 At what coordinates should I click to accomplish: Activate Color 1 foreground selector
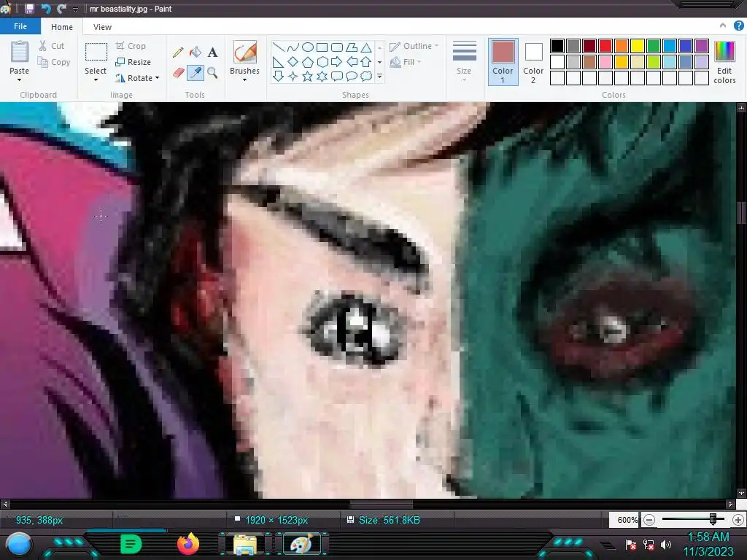(503, 62)
